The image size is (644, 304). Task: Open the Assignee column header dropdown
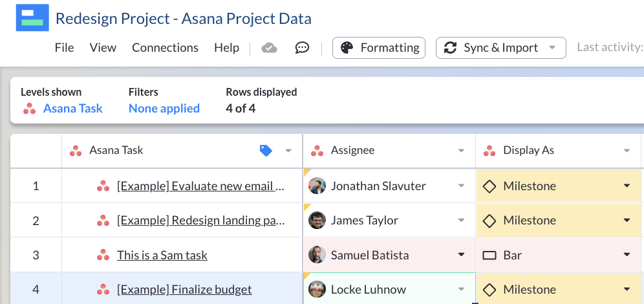461,151
